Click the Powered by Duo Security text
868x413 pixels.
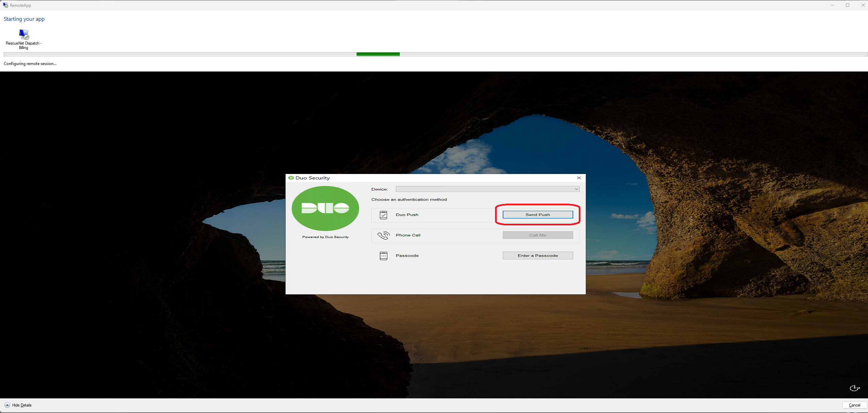point(325,237)
